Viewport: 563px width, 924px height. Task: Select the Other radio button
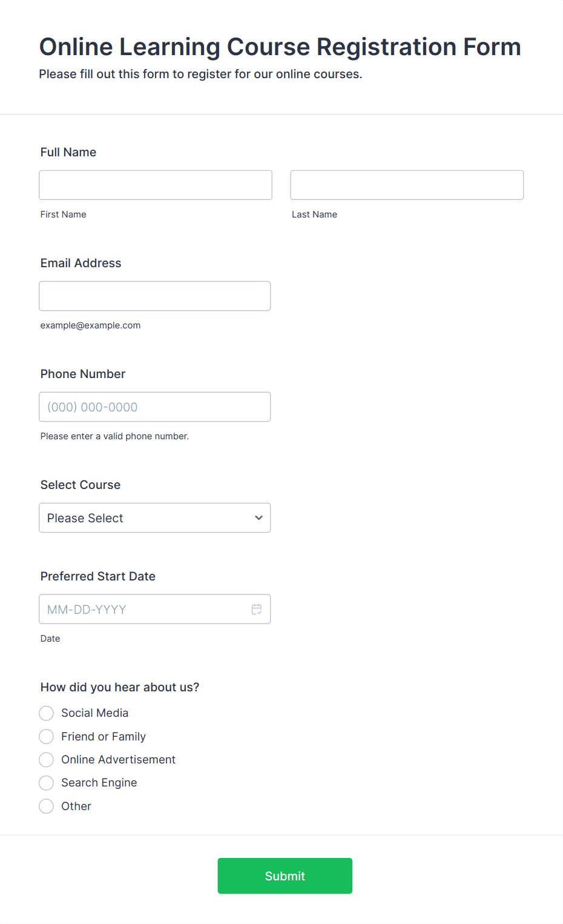pos(47,806)
